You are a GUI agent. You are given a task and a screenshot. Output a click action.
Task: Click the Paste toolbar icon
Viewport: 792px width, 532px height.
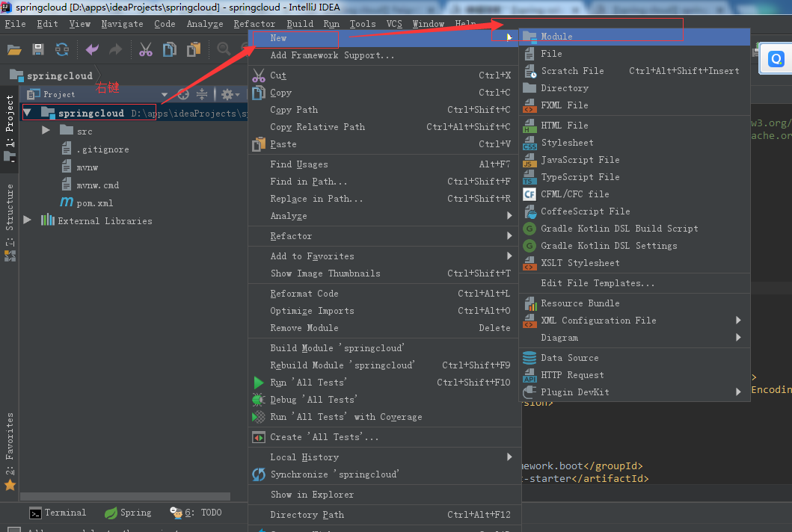pyautogui.click(x=194, y=49)
